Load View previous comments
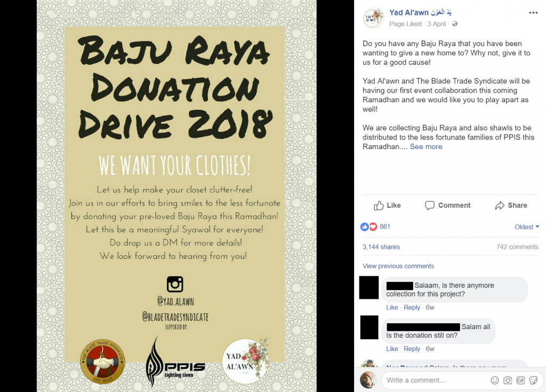The width and height of the screenshot is (546, 392). pos(398,266)
